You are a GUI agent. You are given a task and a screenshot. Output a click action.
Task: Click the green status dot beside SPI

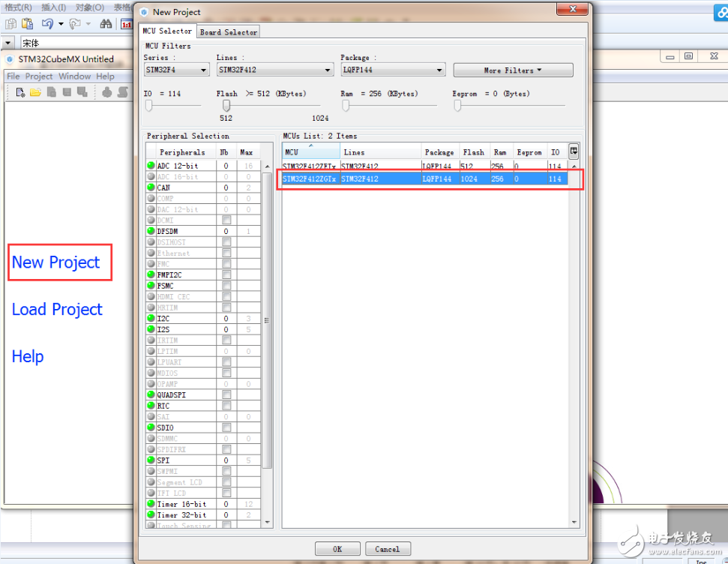[151, 460]
